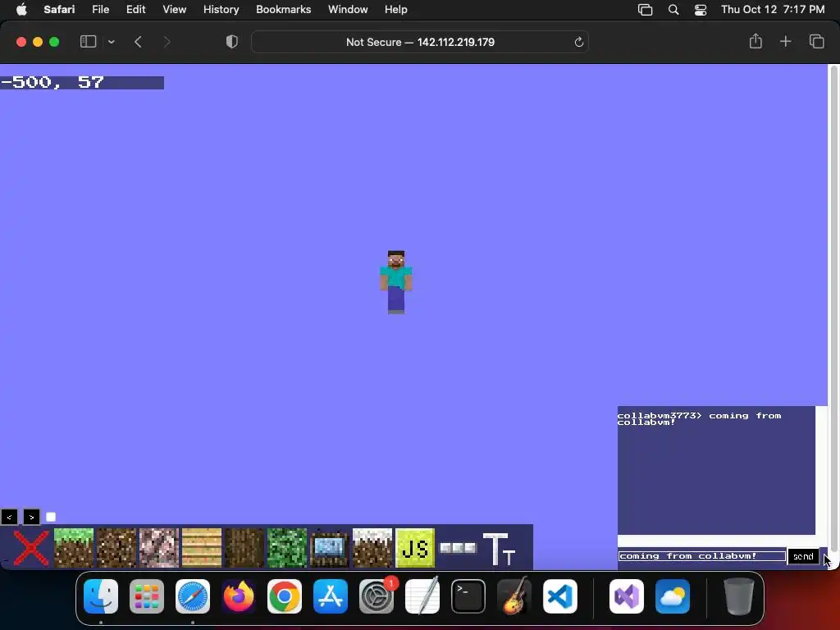Viewport: 840px width, 630px height.
Task: Open the Help menu
Action: [396, 10]
